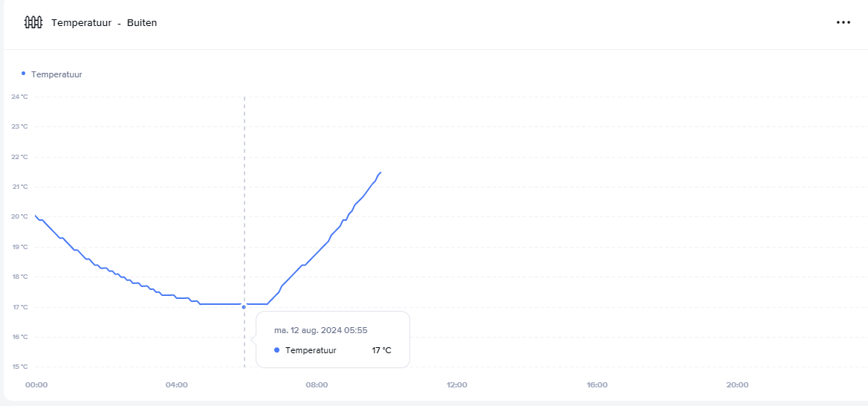Click the highlighted data point at 05:55
Screen dimensions: 868x406
[244, 307]
